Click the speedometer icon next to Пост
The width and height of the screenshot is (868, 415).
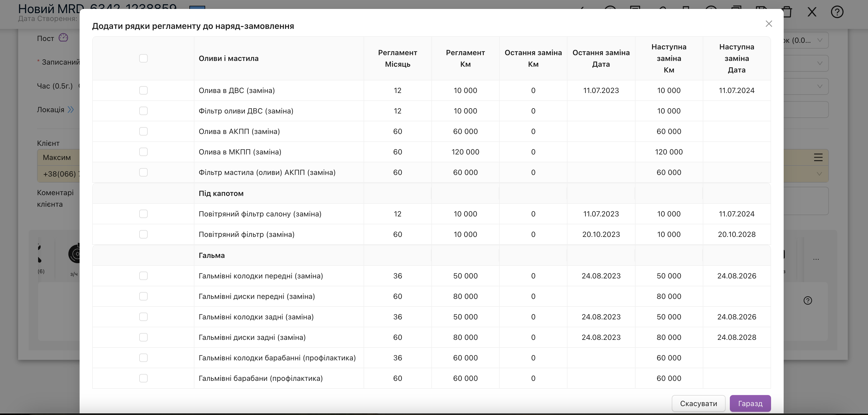63,37
